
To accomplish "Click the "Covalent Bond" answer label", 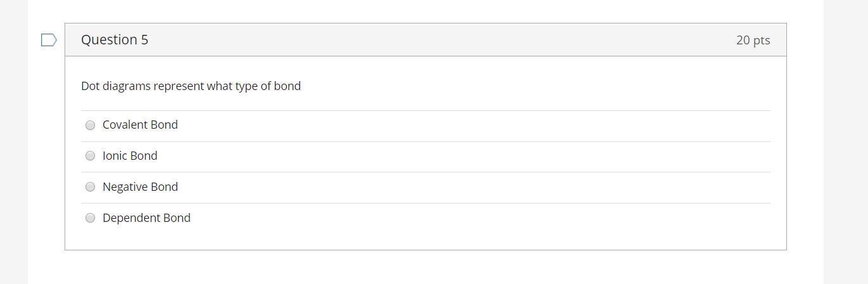I will pyautogui.click(x=140, y=125).
